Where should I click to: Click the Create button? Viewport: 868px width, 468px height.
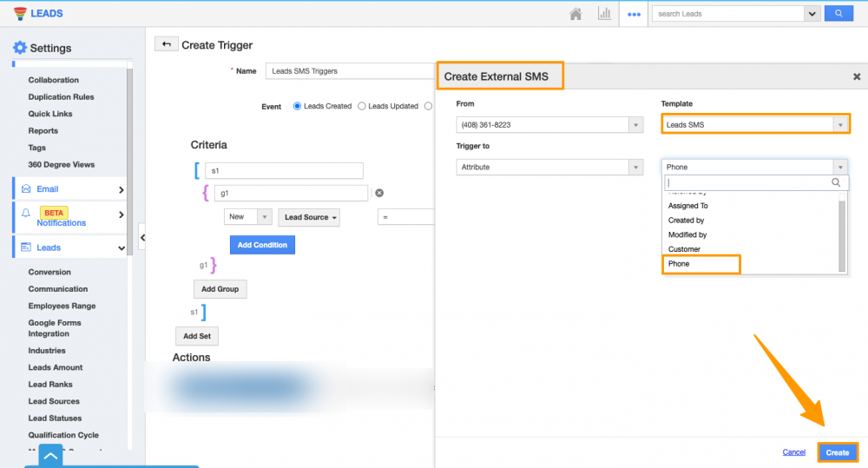[837, 452]
